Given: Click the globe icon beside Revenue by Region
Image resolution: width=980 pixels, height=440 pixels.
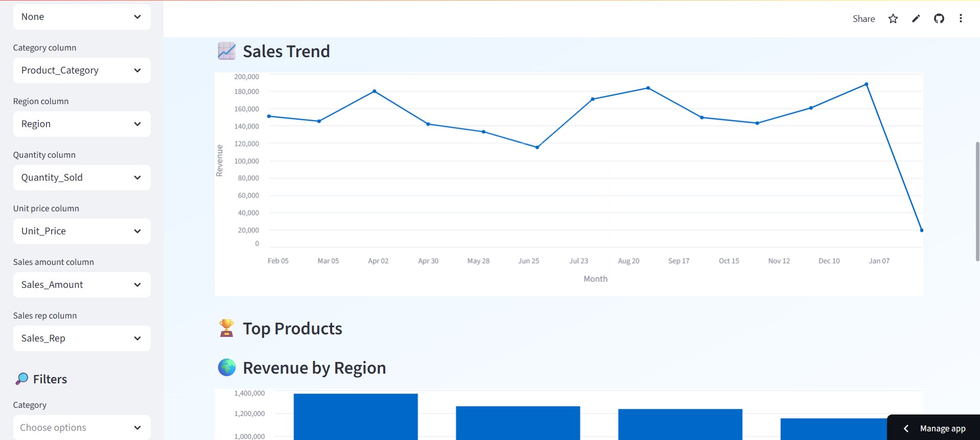Looking at the screenshot, I should click(x=226, y=368).
